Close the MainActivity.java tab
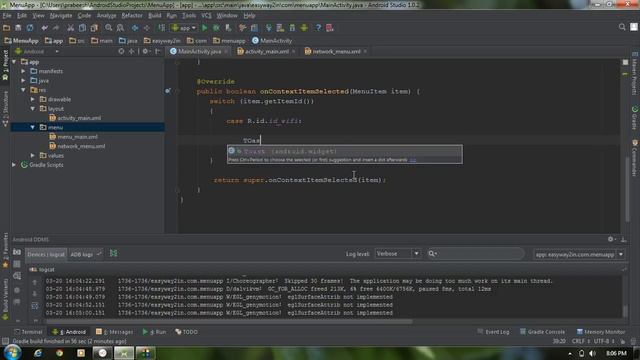The width and height of the screenshot is (640, 360). click(x=226, y=52)
